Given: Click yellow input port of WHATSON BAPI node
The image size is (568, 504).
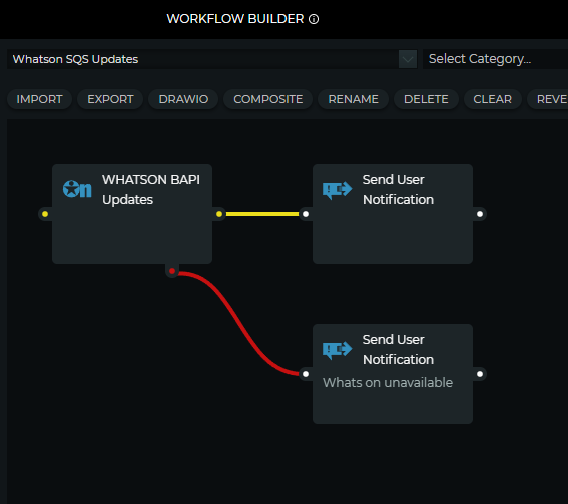Looking at the screenshot, I should (45, 214).
